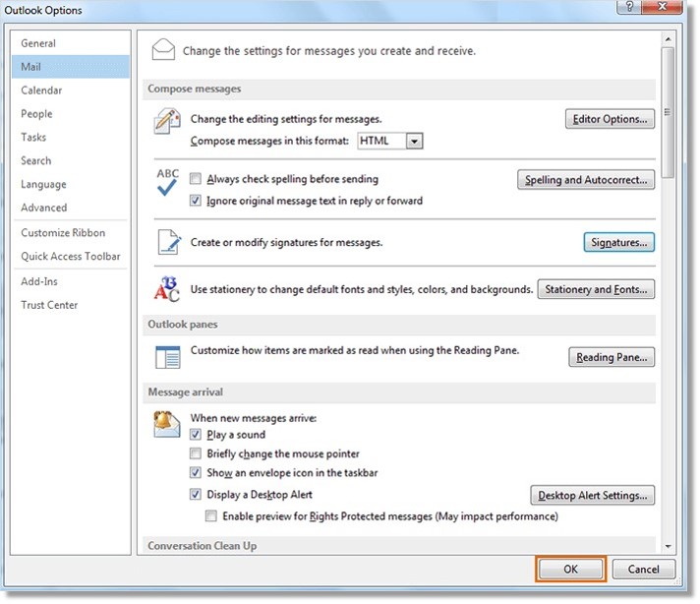The width and height of the screenshot is (700, 604).
Task: Click the vertical scrollbar thumb
Action: [x=668, y=112]
